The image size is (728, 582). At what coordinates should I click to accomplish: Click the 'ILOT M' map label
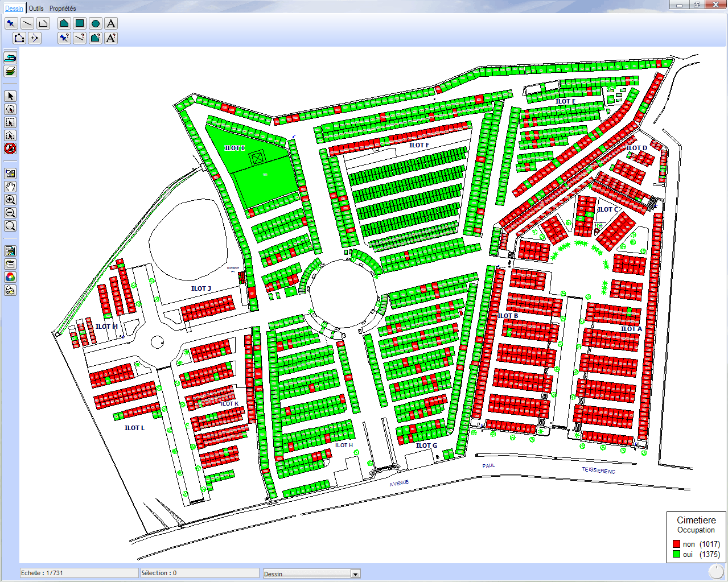tap(106, 327)
